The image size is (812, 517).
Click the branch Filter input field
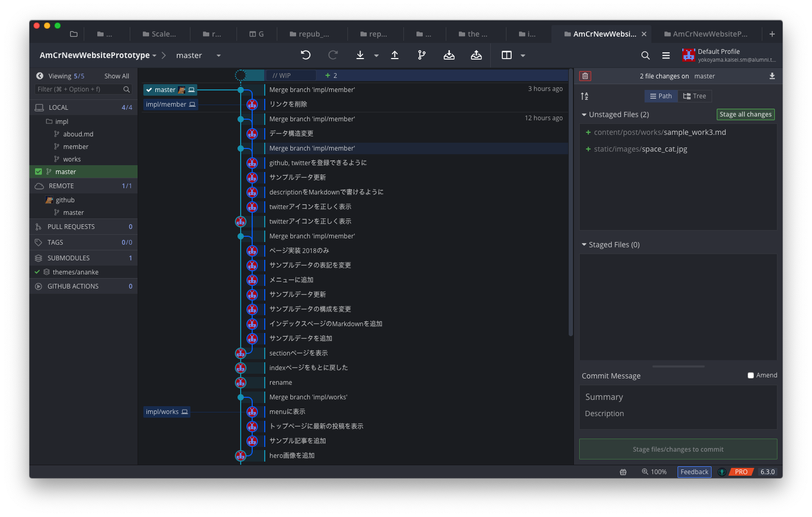(x=83, y=89)
